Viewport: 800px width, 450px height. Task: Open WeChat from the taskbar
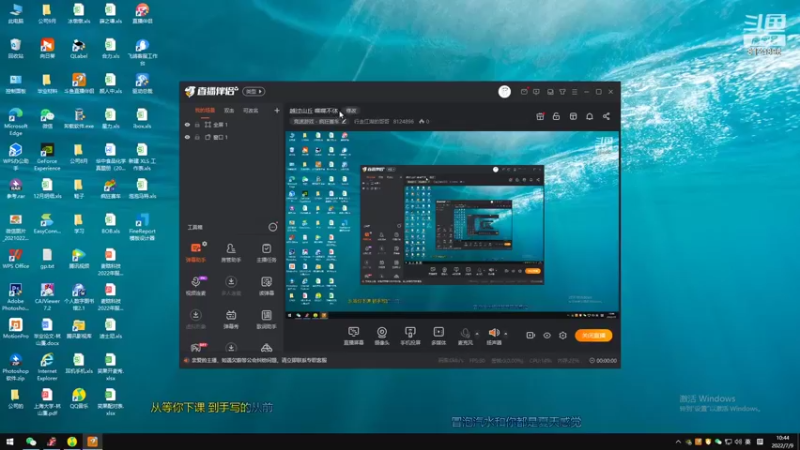31,441
